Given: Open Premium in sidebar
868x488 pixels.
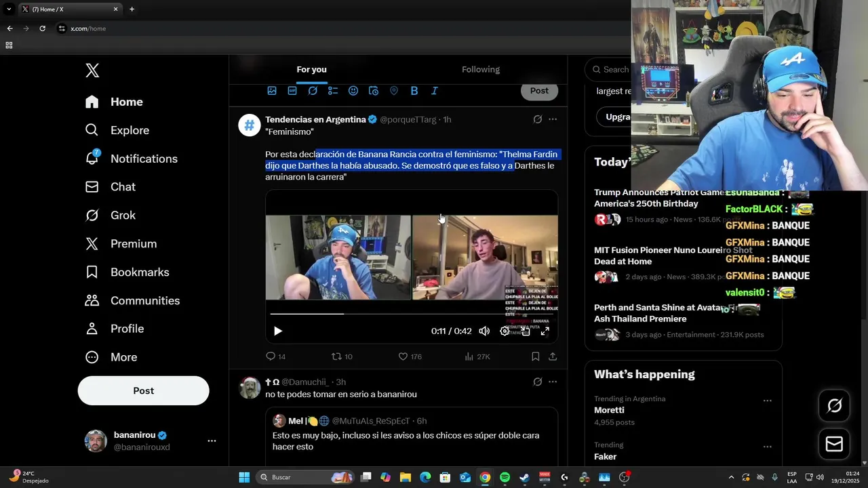Looking at the screenshot, I should click(121, 244).
